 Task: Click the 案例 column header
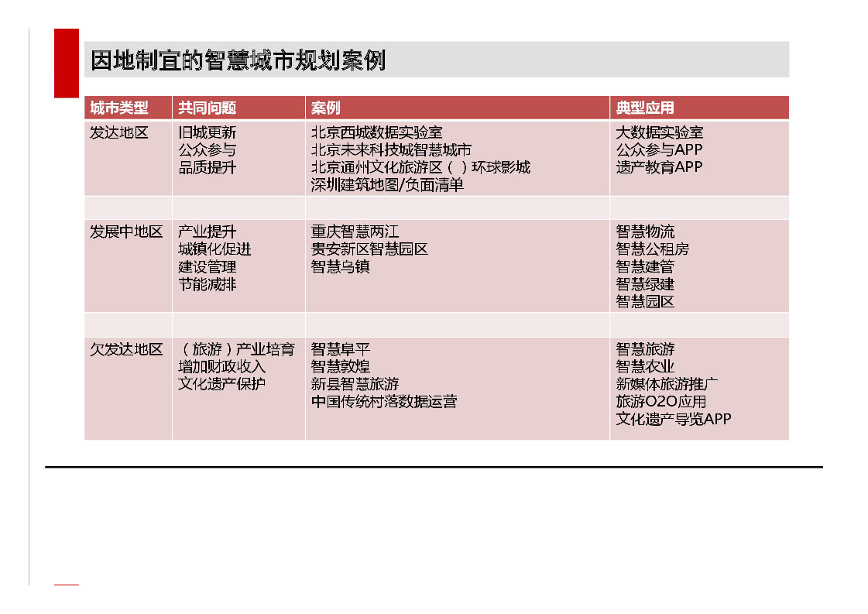point(325,108)
